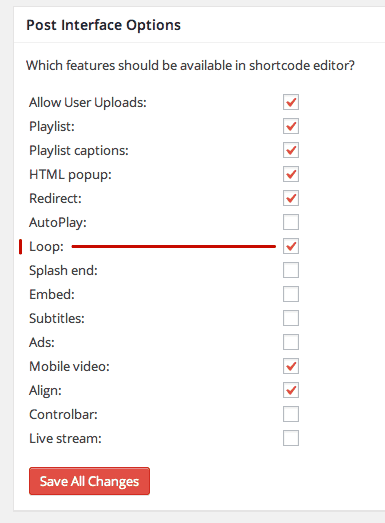Enable the Live stream checkbox

[x=291, y=438]
